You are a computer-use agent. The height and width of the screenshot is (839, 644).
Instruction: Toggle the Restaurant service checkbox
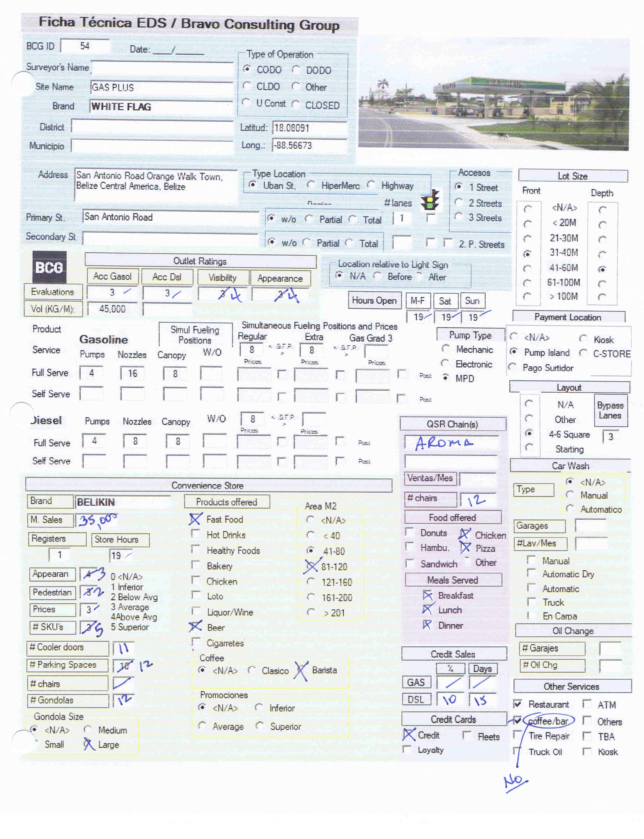(517, 704)
